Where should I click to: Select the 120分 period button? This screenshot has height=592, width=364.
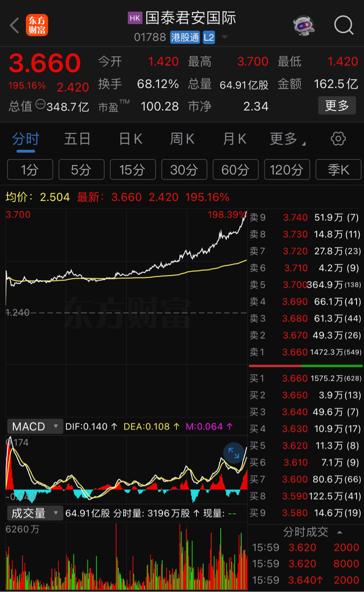(x=287, y=169)
